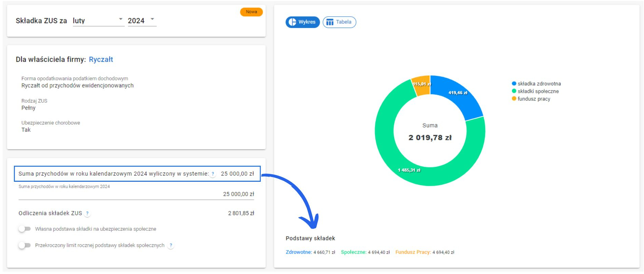Click blue dot for składka zdrowotna legend
644x274 pixels.
pyautogui.click(x=514, y=84)
